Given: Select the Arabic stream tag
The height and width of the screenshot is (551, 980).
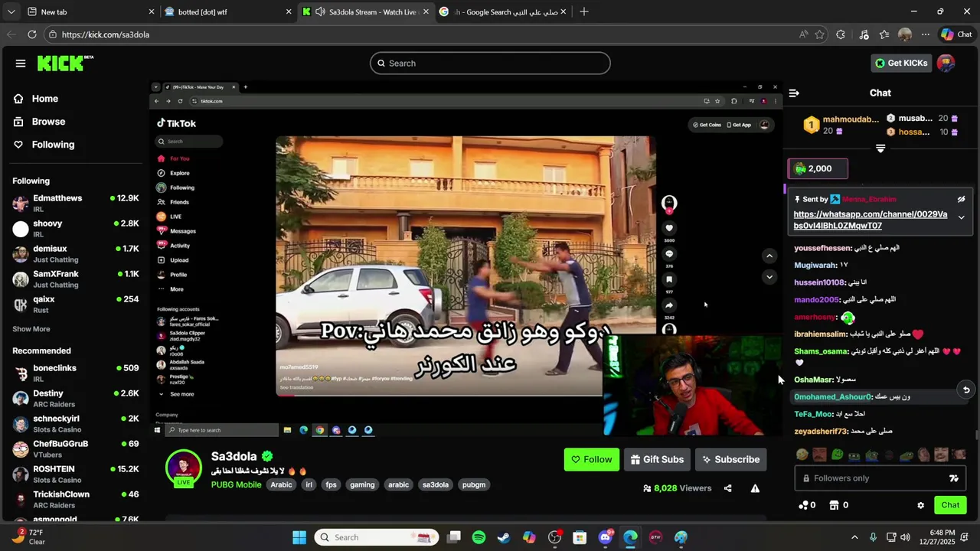Looking at the screenshot, I should pos(281,484).
